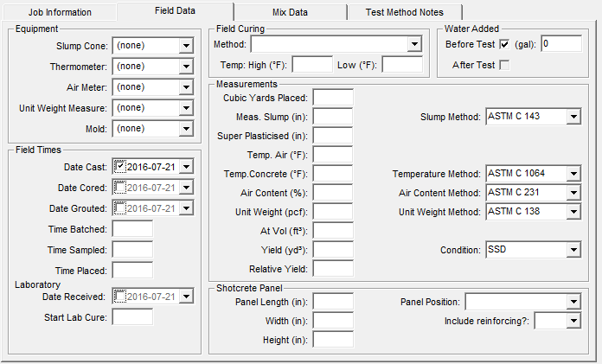Viewport: 602px width, 364px height.
Task: Expand the Panel Position dropdown
Action: 573,302
